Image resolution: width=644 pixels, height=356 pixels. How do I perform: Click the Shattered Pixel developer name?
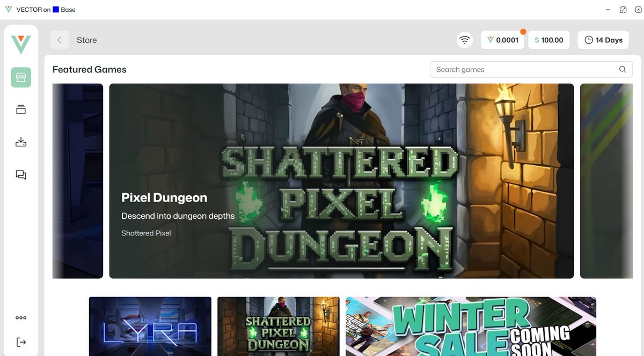(146, 233)
